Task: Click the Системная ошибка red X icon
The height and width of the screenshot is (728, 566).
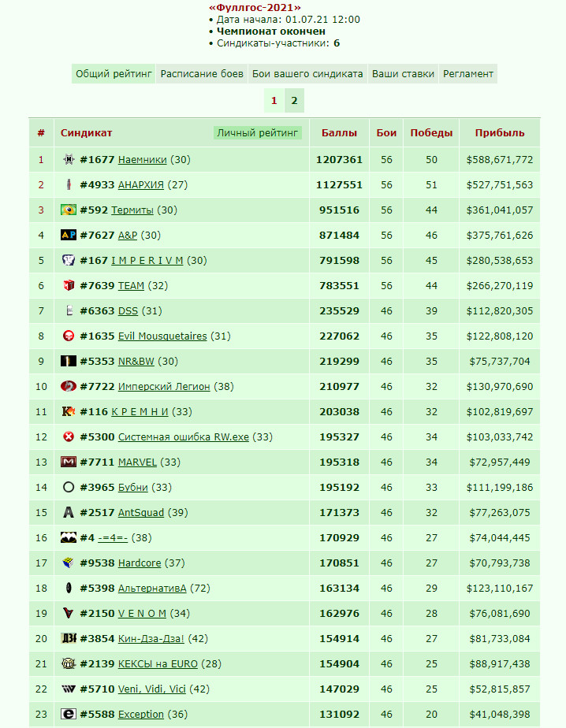Action: point(69,437)
